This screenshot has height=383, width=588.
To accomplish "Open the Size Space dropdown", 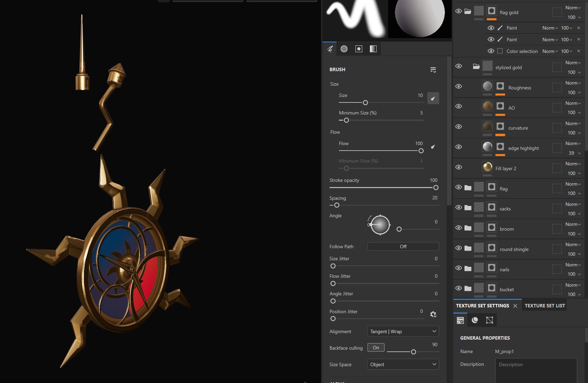I will (x=403, y=364).
